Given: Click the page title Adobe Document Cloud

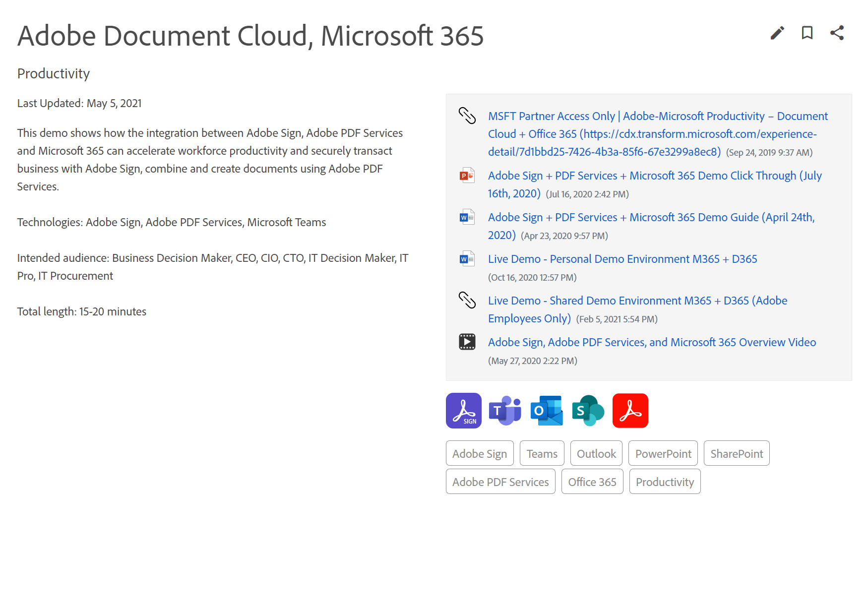Looking at the screenshot, I should pyautogui.click(x=250, y=36).
